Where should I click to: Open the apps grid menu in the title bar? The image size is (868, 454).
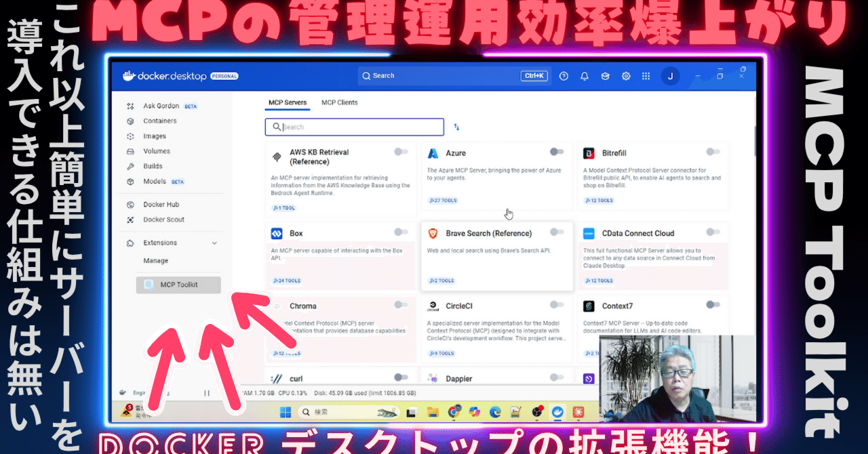pyautogui.click(x=646, y=76)
